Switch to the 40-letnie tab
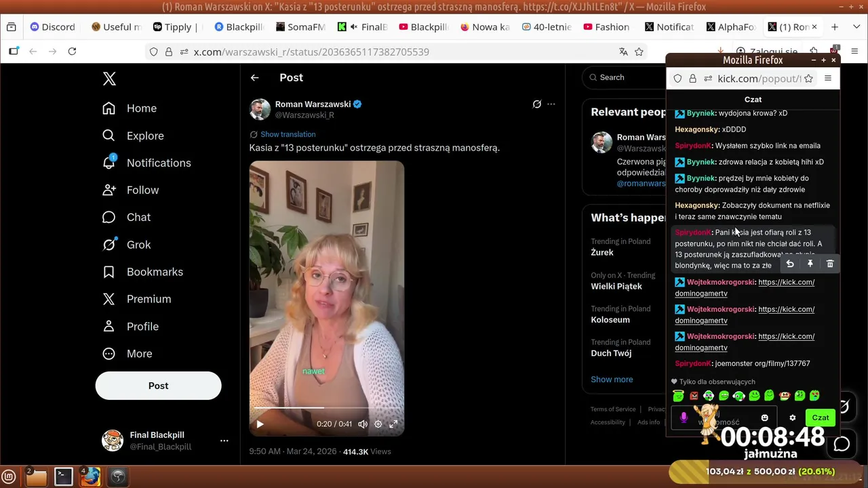Image resolution: width=868 pixels, height=488 pixels. [x=546, y=27]
